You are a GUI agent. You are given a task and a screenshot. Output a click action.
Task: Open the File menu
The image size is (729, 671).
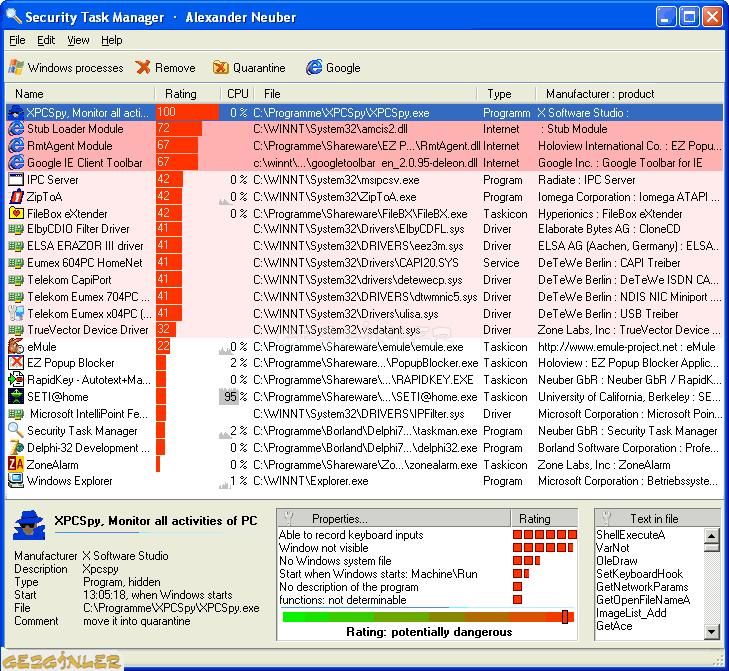tap(17, 40)
